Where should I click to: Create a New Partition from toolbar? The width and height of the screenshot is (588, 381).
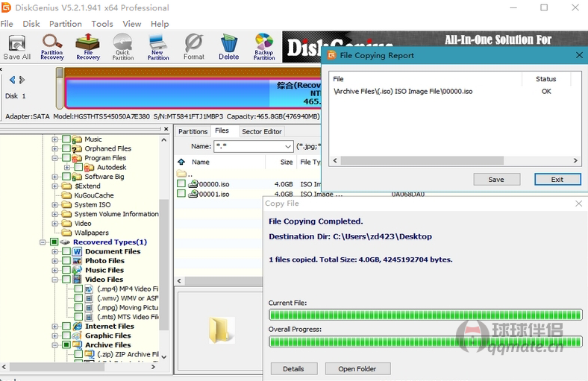(157, 47)
